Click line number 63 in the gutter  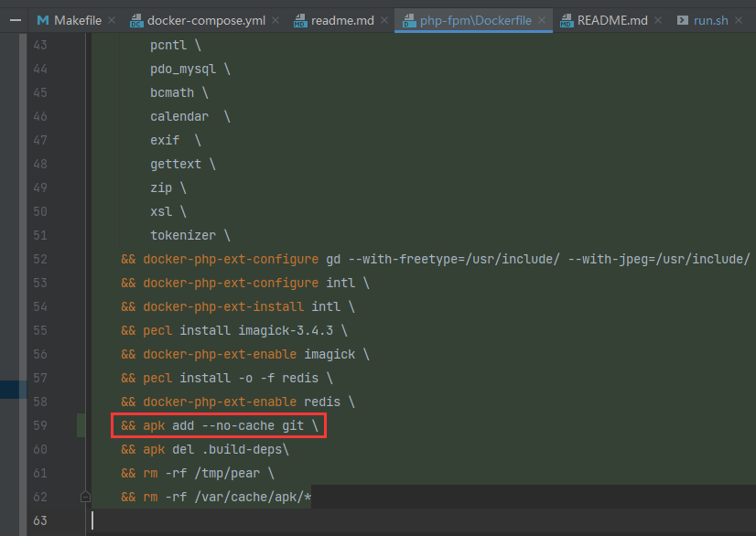(x=38, y=520)
